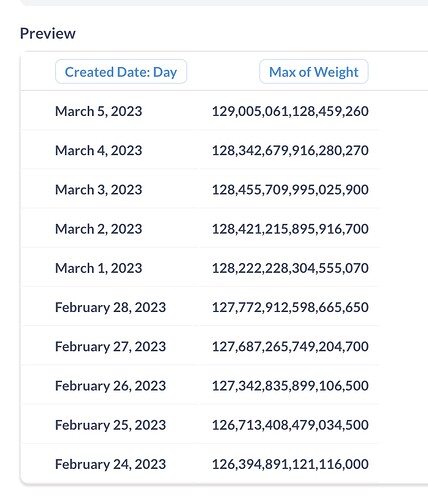
Task: Select the February 28, 2023 date cell
Action: pos(110,307)
